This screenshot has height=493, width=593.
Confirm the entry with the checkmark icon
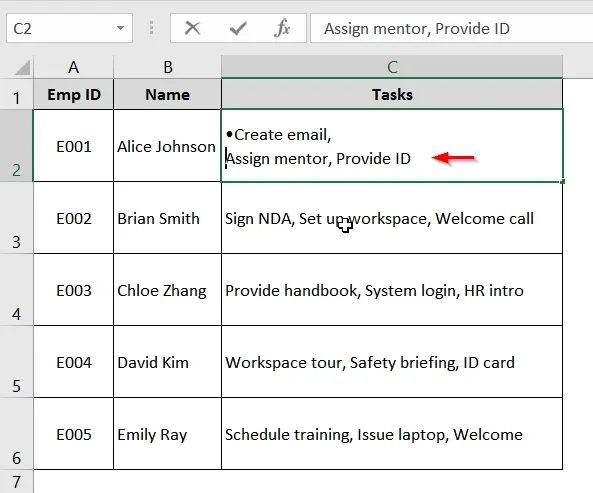click(x=238, y=28)
